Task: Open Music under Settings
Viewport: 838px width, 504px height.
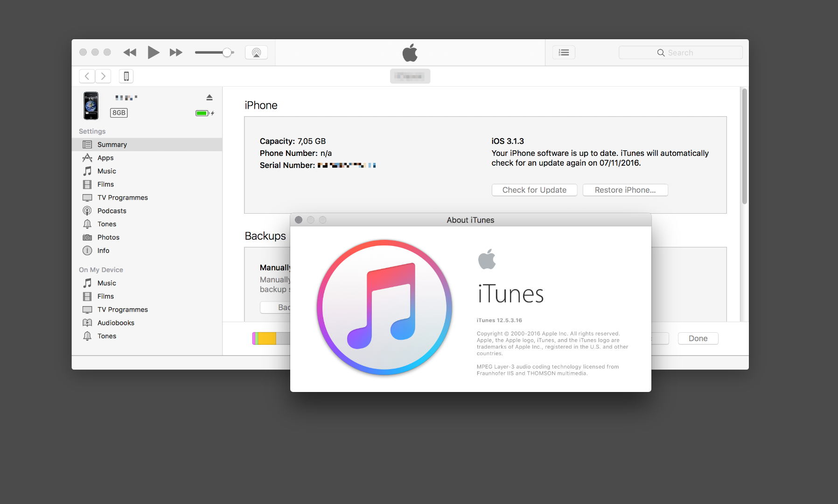Action: point(147,171)
